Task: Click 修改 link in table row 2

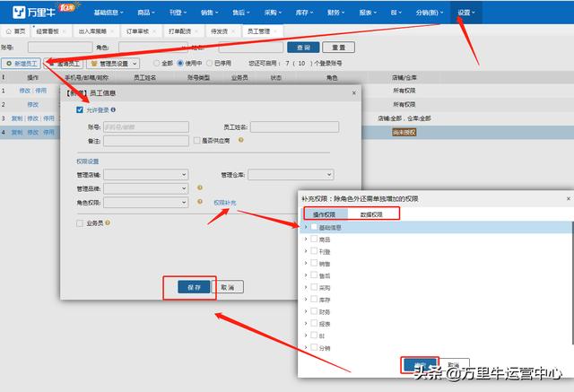Action: tap(32, 104)
